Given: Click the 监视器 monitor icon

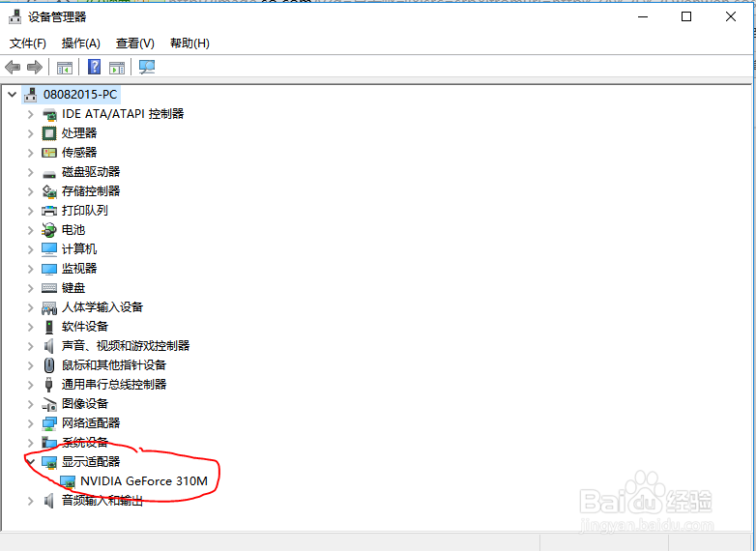Looking at the screenshot, I should tap(49, 269).
